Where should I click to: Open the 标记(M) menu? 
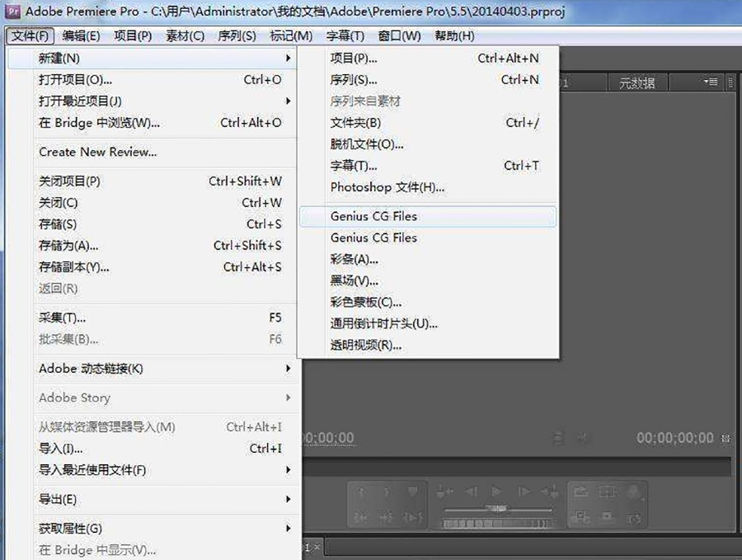coord(291,36)
